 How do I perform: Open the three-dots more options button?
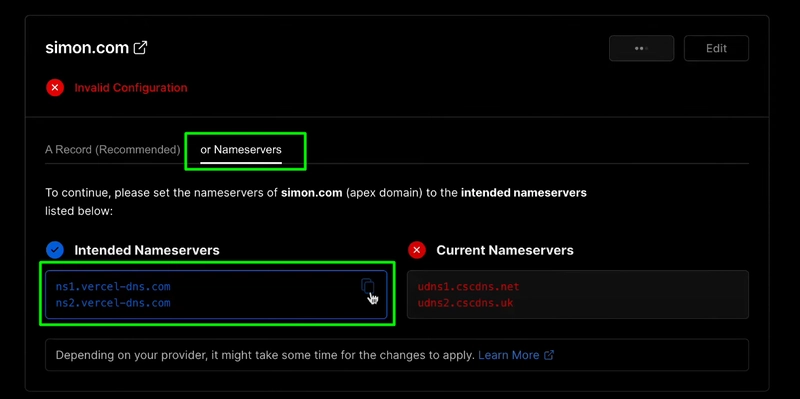(x=641, y=48)
